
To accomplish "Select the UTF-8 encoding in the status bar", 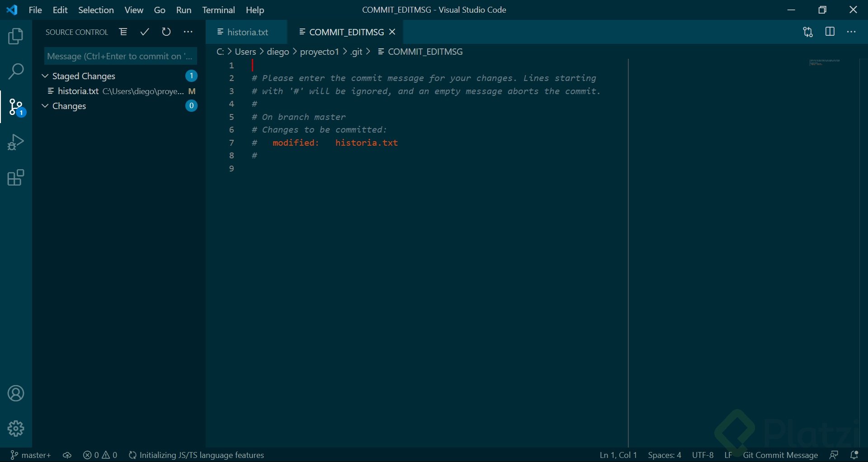I will 703,455.
